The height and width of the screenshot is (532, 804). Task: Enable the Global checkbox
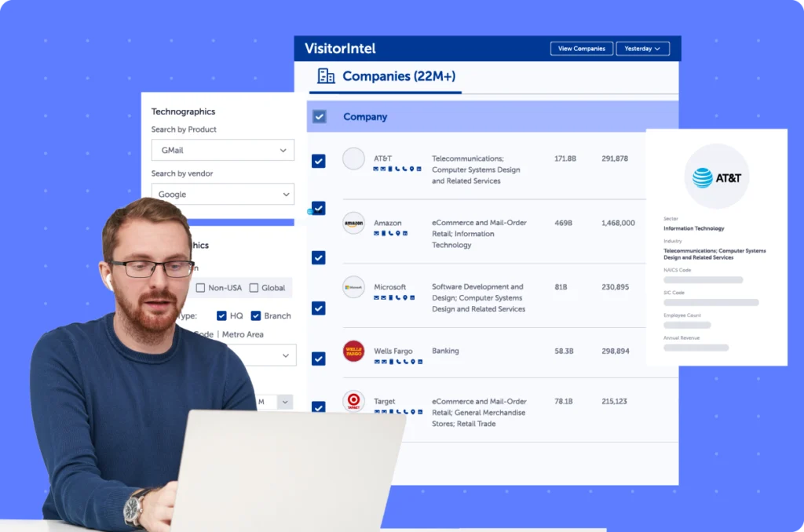coord(254,287)
